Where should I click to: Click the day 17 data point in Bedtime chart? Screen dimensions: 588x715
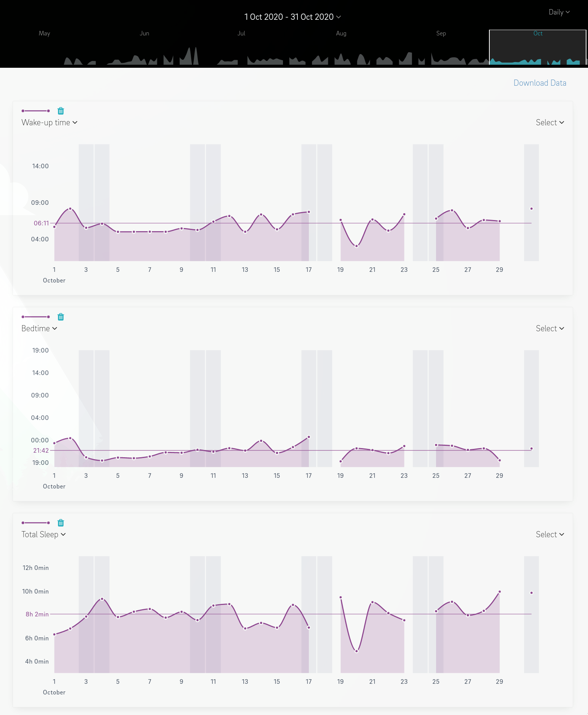(x=309, y=437)
